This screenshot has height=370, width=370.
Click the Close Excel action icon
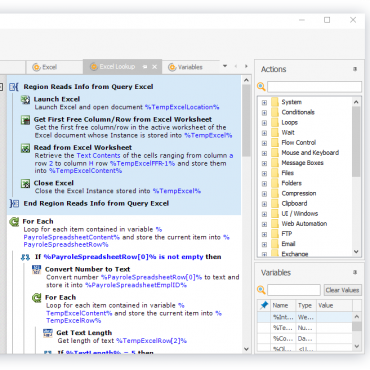pos(25,183)
